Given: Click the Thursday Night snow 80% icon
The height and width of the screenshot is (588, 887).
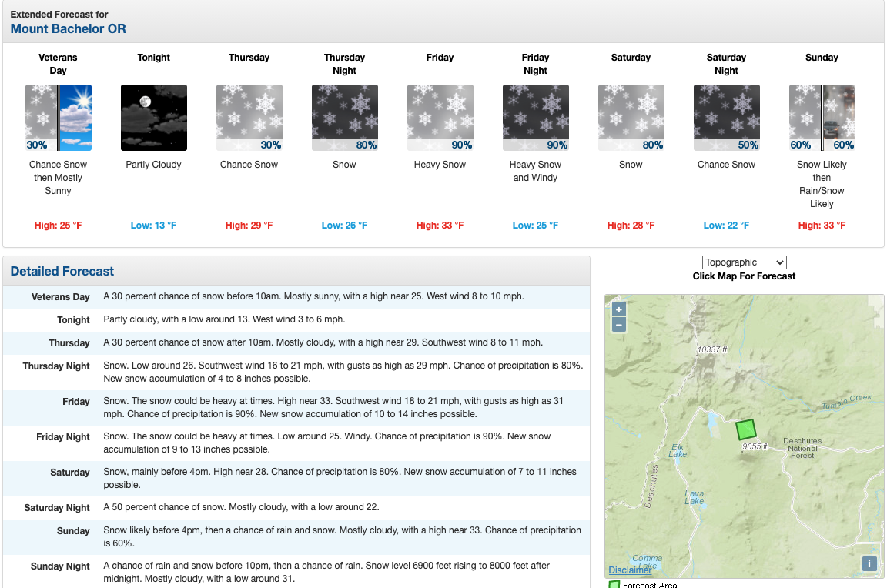Looking at the screenshot, I should pos(345,118).
